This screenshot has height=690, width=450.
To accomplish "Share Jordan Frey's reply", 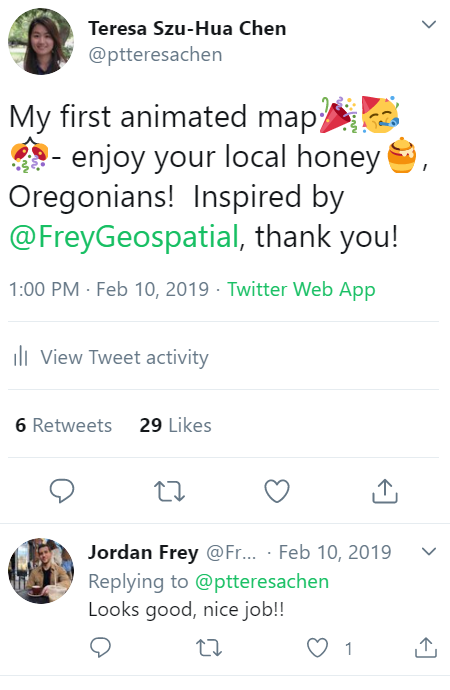I will click(x=426, y=647).
